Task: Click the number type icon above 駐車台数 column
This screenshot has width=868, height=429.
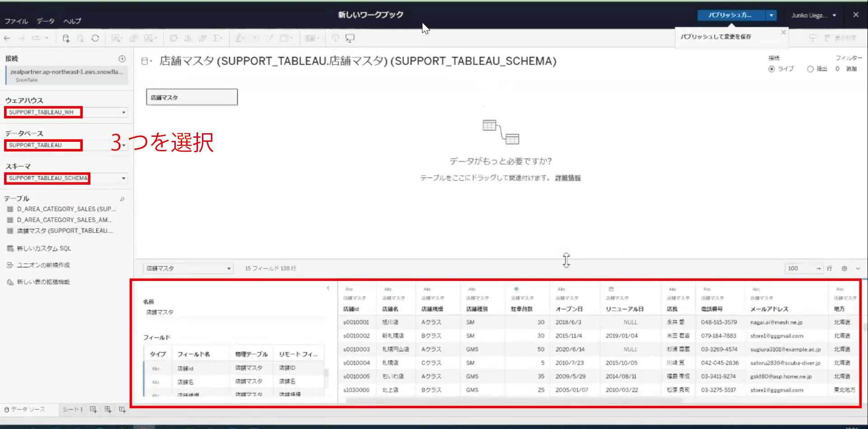Action: coord(516,289)
